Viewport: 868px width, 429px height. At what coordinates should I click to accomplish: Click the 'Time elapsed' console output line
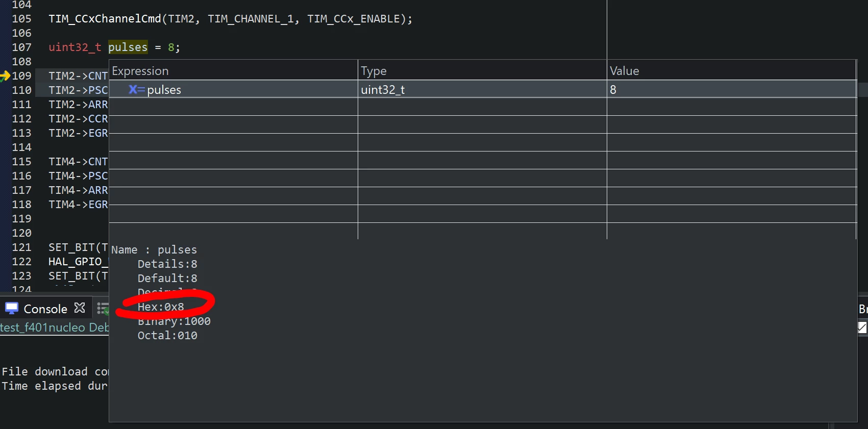[55, 386]
